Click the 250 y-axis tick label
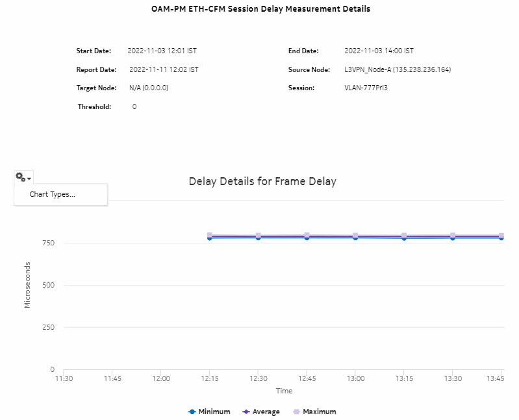Screen dimensions: 519x420 pos(48,327)
